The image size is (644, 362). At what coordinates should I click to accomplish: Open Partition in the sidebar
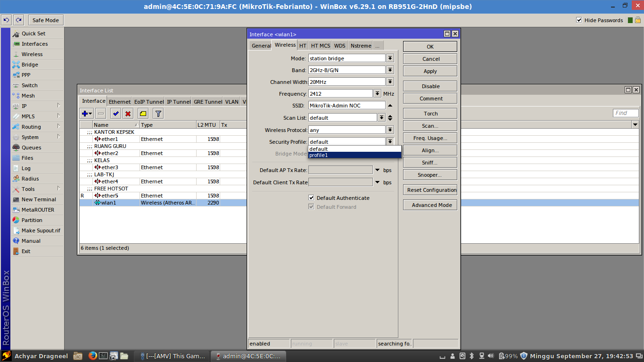pyautogui.click(x=32, y=220)
